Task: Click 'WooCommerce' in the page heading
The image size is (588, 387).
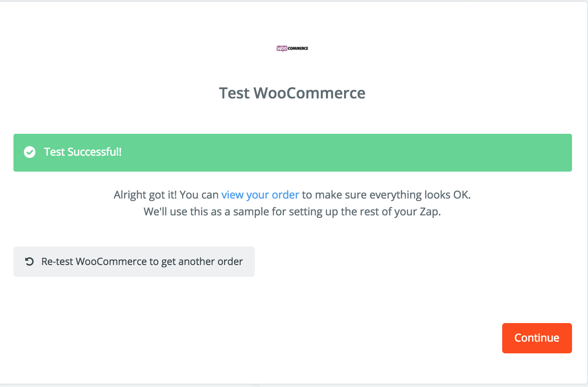Action: pyautogui.click(x=309, y=93)
